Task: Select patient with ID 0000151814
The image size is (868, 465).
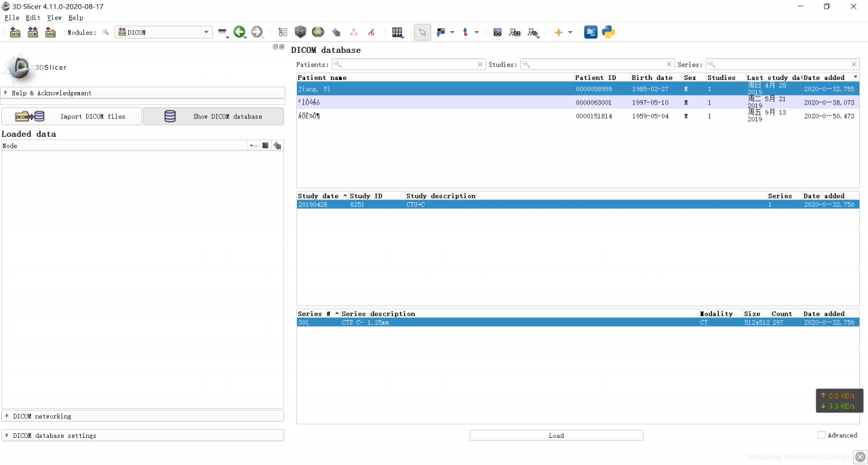Action: pos(578,116)
